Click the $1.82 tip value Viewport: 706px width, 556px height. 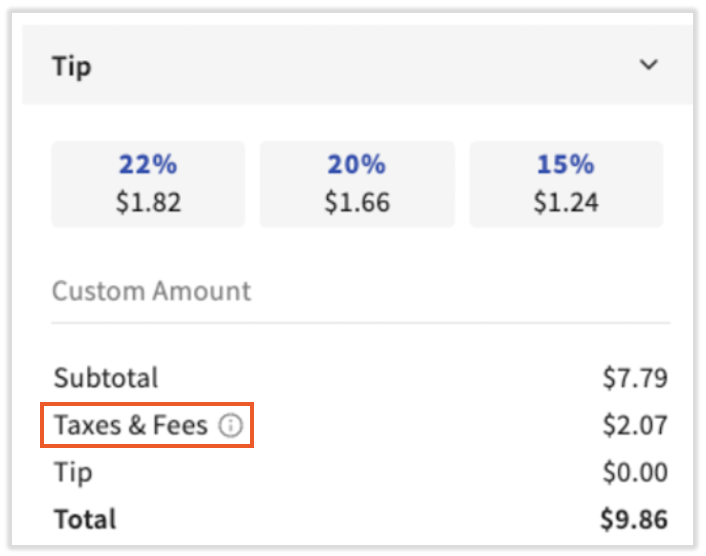pos(149,203)
